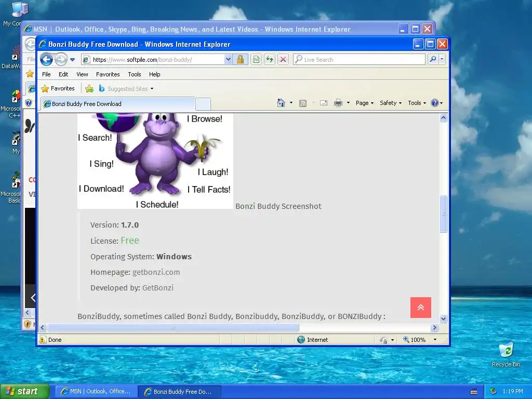Click the status bar warning icon

[43, 340]
